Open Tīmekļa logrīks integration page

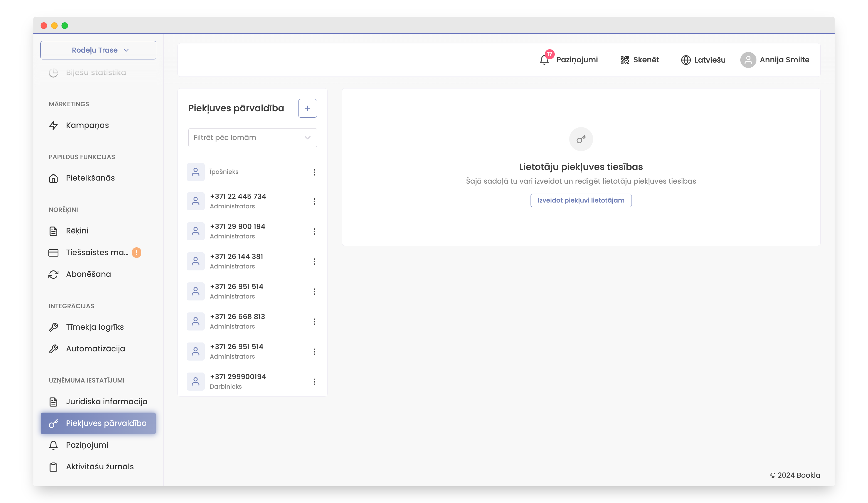click(95, 327)
